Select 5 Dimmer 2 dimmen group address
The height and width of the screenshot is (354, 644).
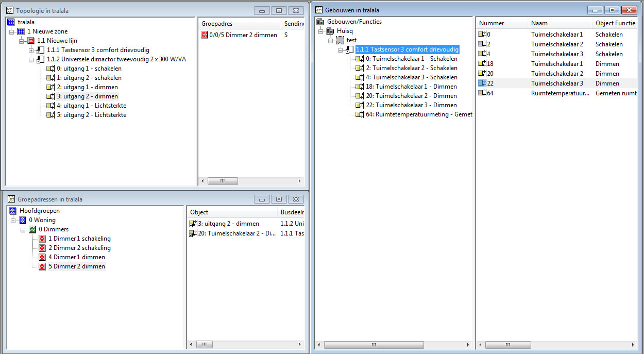tap(77, 266)
